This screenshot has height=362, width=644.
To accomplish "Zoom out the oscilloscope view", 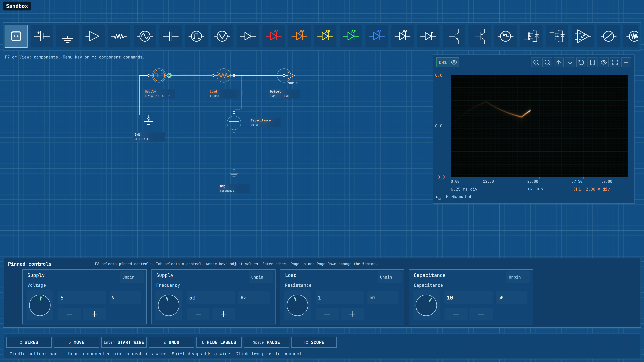I will click(547, 63).
